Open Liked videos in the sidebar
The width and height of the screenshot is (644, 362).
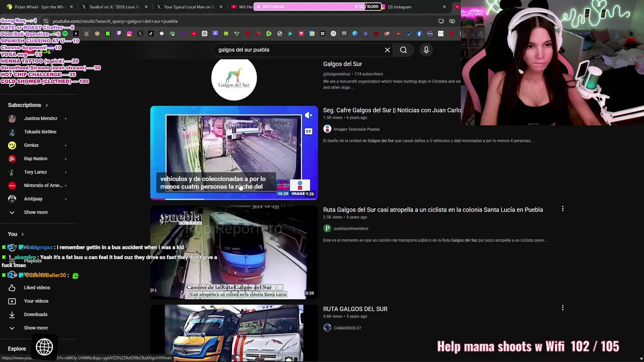pyautogui.click(x=37, y=288)
